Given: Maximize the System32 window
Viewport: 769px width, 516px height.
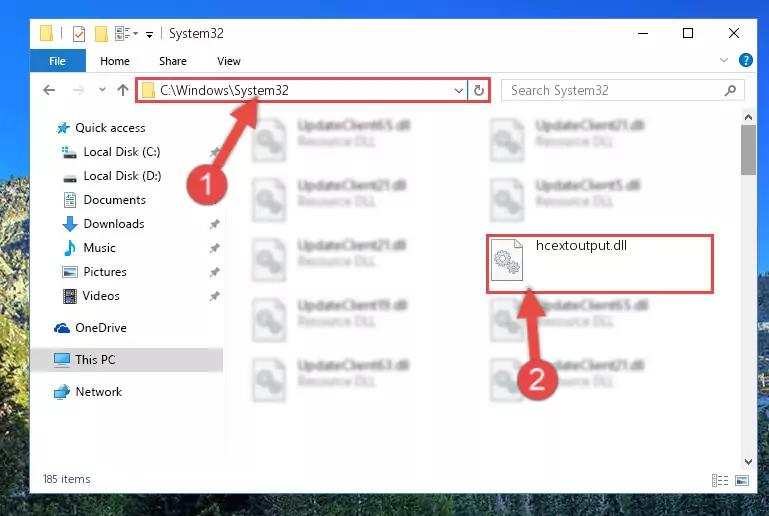Looking at the screenshot, I should coord(688,33).
